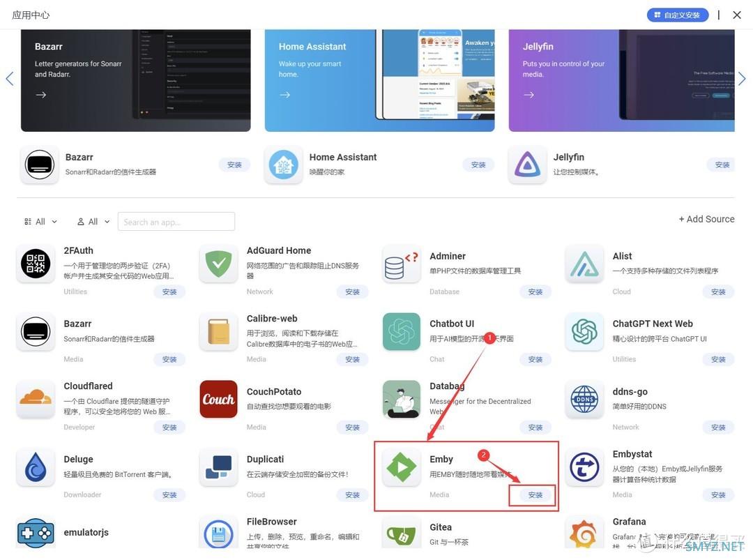Open the Bazarr icon in featured row
Image resolution: width=753 pixels, height=560 pixels.
tap(39, 165)
